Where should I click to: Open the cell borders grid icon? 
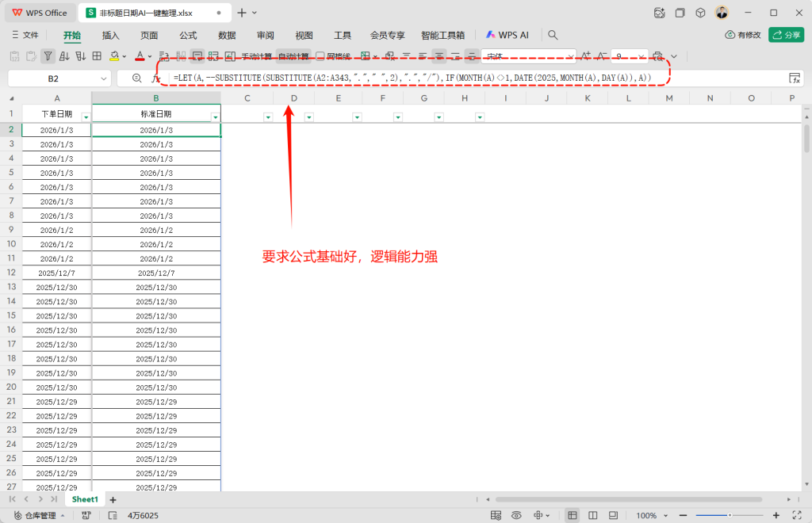97,56
